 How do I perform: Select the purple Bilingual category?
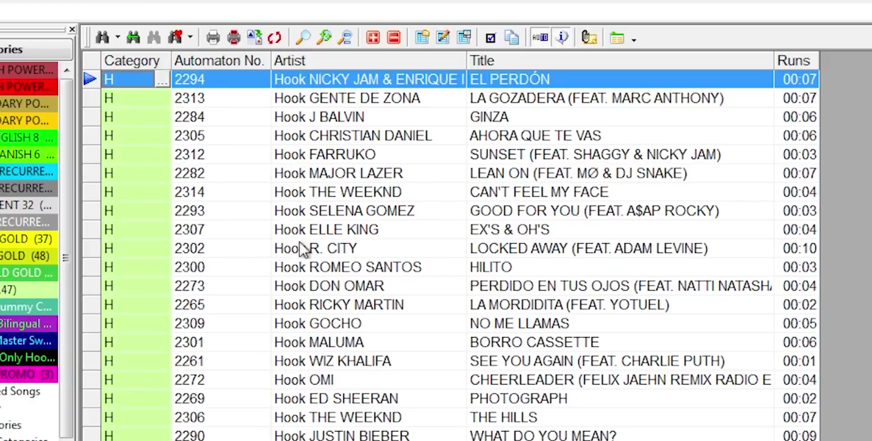point(29,324)
